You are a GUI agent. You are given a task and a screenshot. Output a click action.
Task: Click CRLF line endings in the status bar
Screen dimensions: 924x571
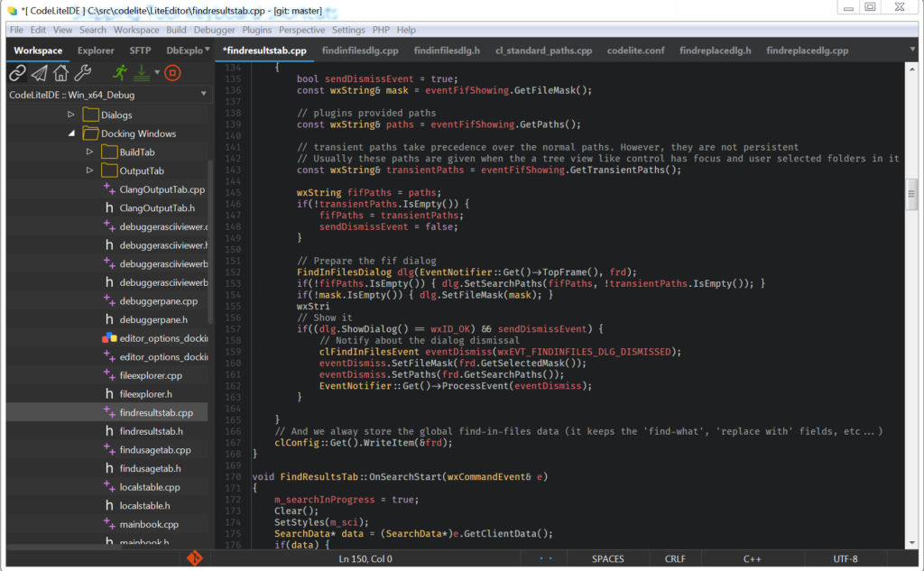675,558
